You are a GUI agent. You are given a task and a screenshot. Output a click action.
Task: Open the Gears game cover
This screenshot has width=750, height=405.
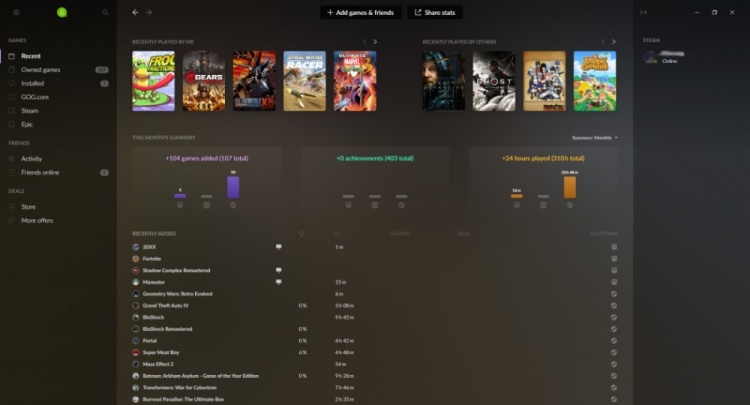(x=204, y=81)
